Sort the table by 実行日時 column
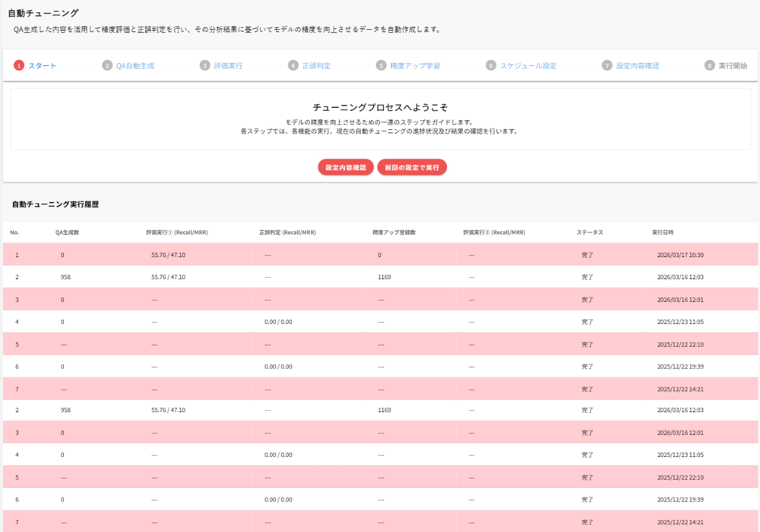Viewport: 760px width, 532px height. coord(663,233)
